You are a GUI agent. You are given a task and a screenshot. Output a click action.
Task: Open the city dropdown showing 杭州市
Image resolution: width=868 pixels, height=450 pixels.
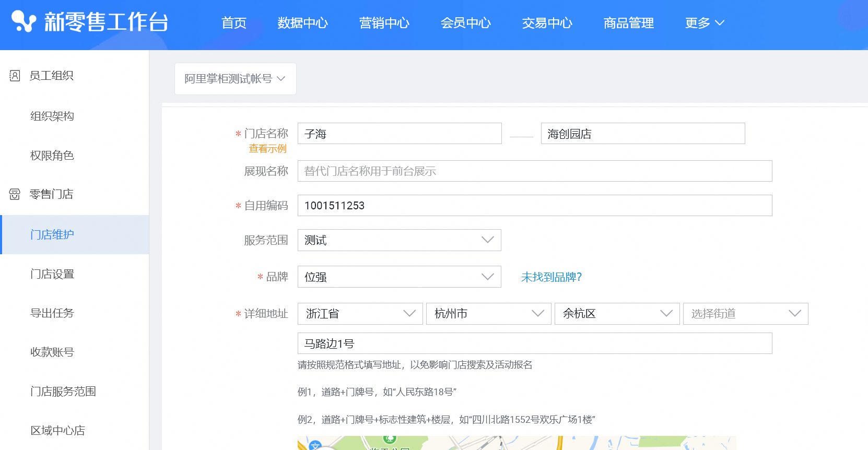click(488, 314)
